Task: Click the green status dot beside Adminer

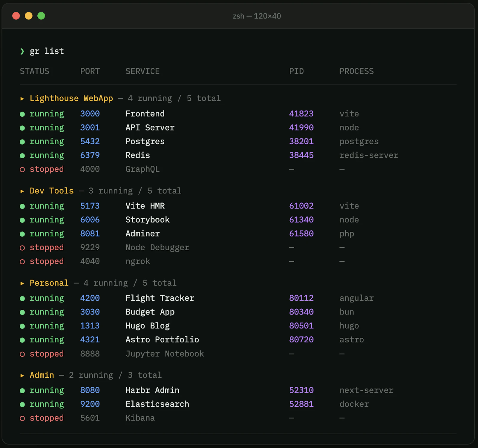Action: [x=22, y=234]
